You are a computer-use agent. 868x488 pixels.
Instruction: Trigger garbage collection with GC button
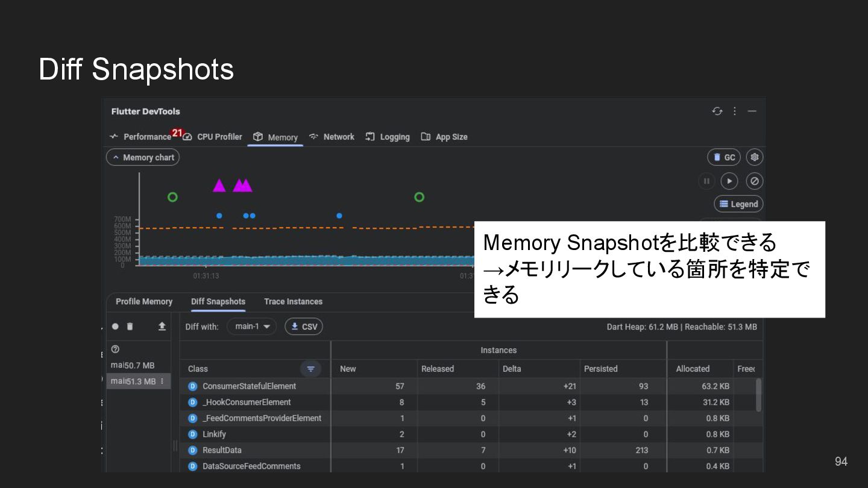tap(724, 157)
